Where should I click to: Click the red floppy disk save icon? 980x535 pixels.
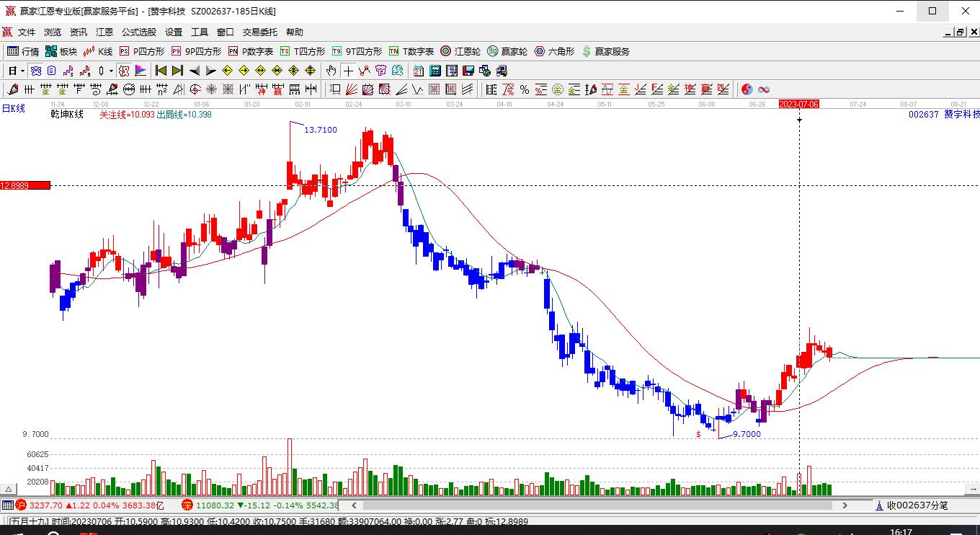(468, 71)
